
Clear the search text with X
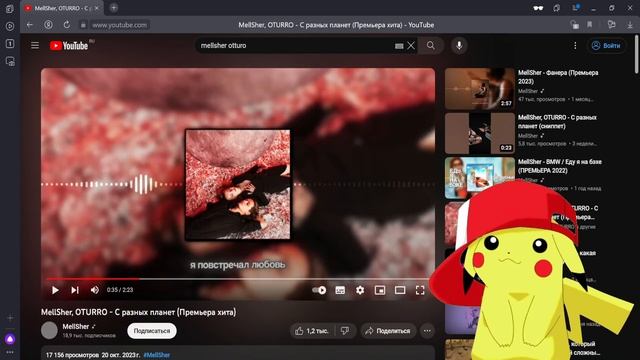click(x=411, y=46)
